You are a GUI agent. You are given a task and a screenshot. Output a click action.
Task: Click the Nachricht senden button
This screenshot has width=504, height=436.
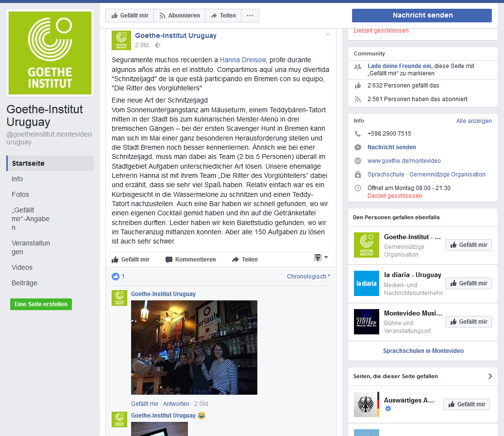tap(421, 16)
